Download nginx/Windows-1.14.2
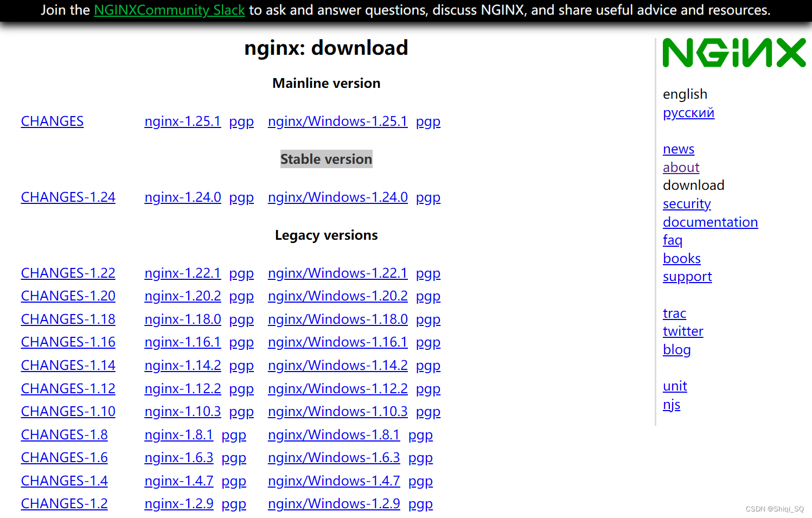 click(337, 365)
